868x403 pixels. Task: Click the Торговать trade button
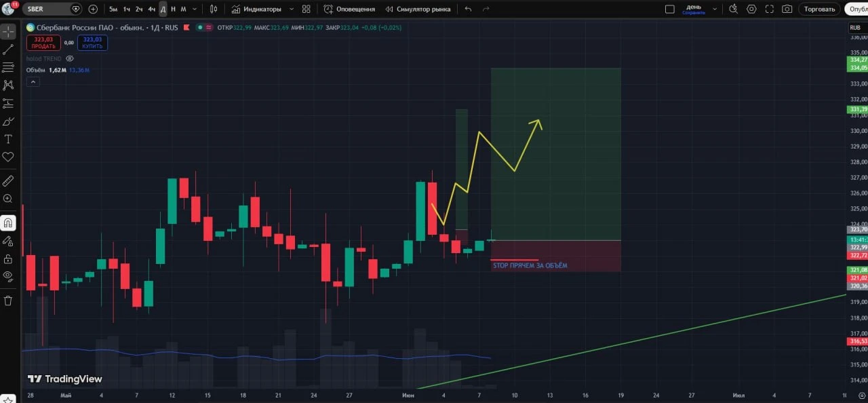click(x=819, y=9)
